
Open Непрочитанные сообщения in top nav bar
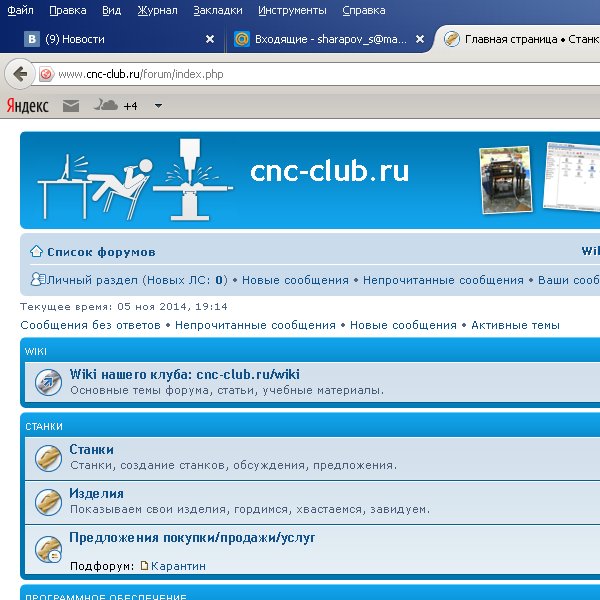click(x=443, y=280)
